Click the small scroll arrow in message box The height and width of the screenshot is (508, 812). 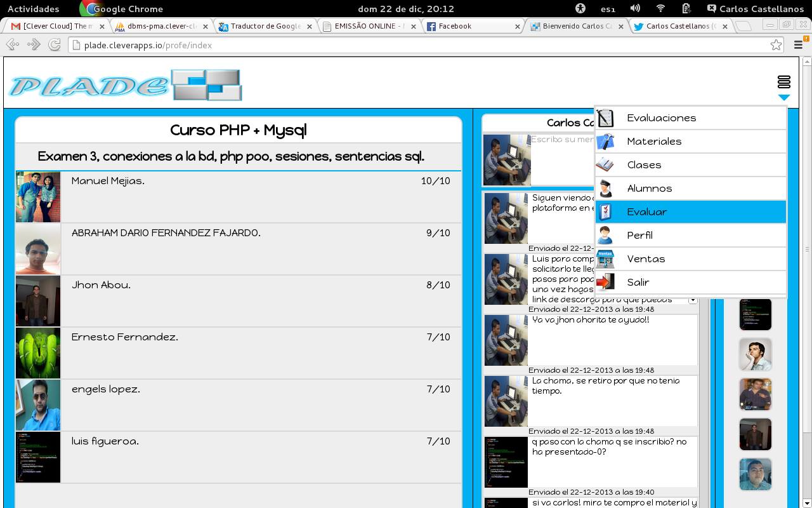(693, 299)
